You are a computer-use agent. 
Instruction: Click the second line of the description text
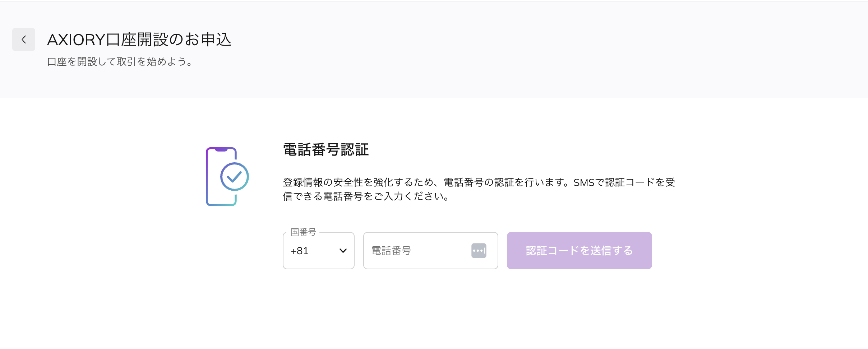click(366, 196)
